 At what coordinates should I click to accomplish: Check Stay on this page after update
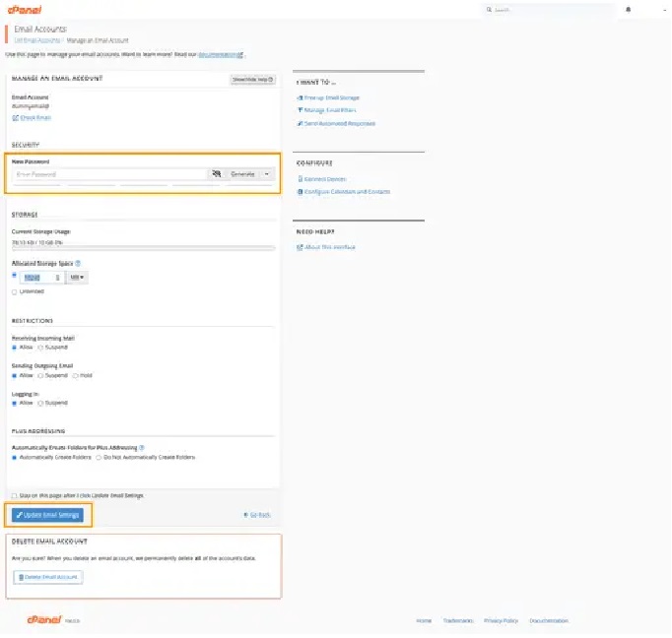[x=15, y=495]
